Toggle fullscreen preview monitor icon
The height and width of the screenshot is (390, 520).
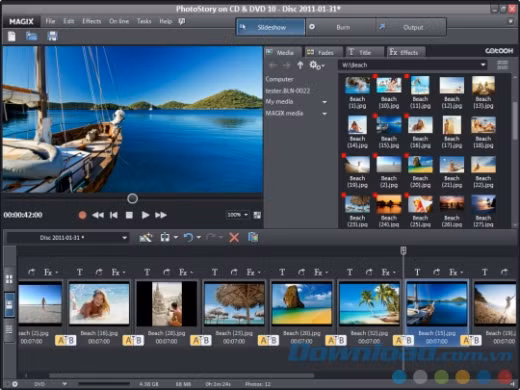click(257, 215)
